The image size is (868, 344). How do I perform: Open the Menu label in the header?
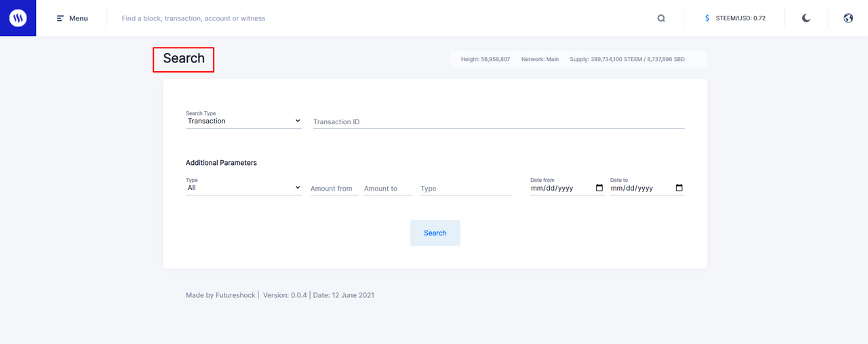coord(79,18)
